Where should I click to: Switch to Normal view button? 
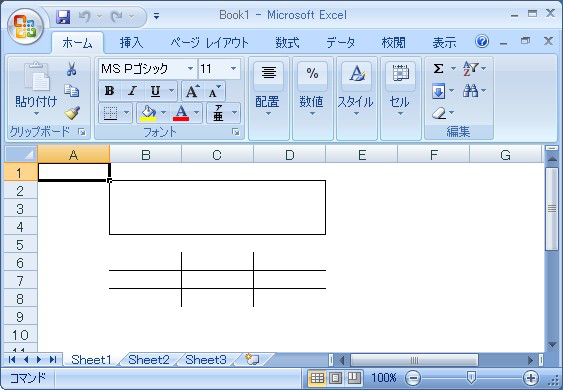[x=317, y=378]
